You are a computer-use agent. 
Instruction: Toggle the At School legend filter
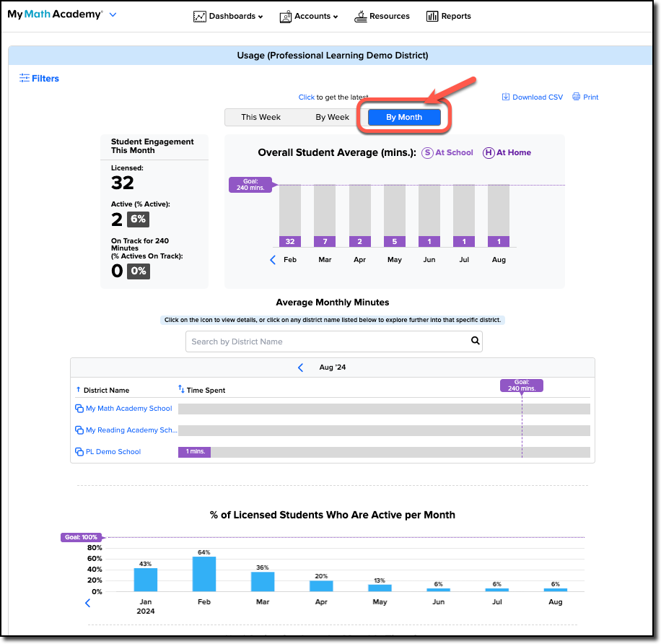[x=447, y=152]
